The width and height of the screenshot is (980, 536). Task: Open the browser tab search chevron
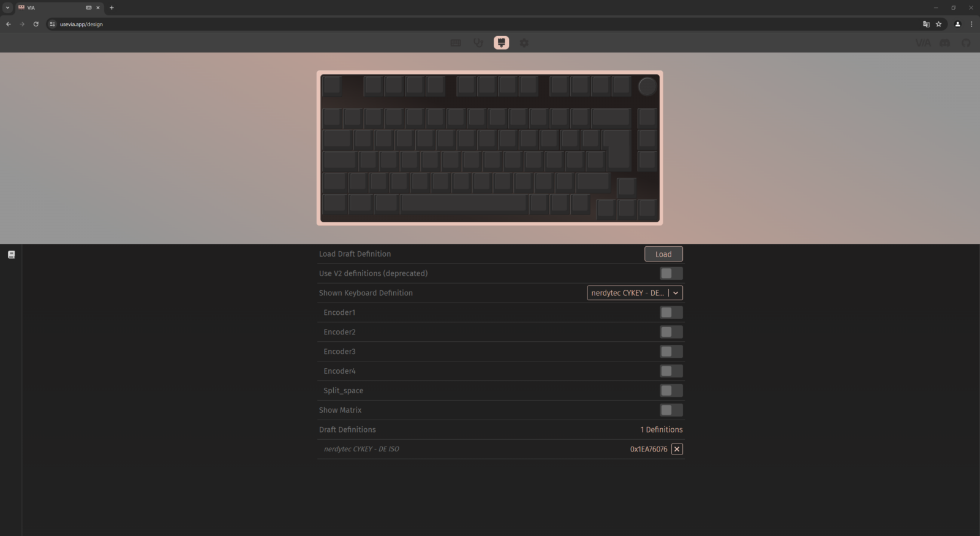[x=7, y=7]
